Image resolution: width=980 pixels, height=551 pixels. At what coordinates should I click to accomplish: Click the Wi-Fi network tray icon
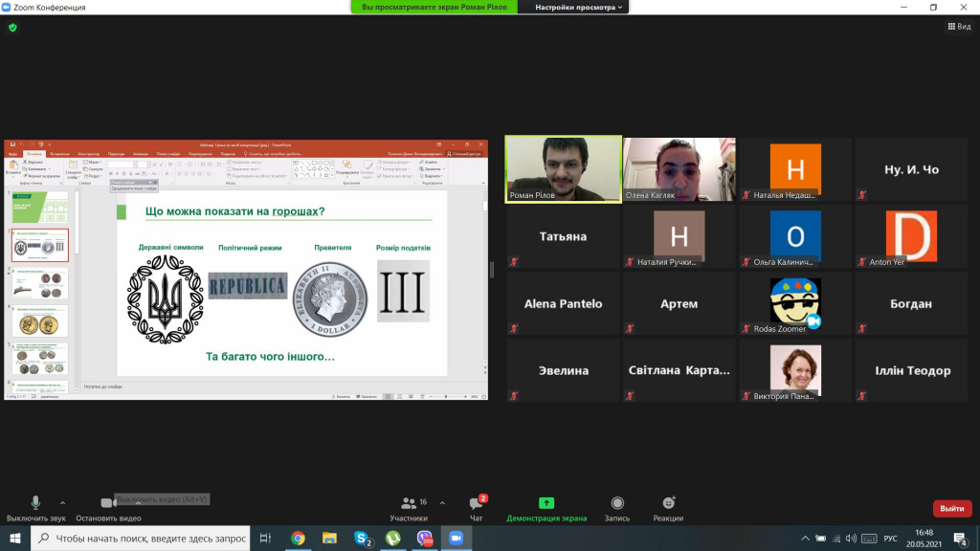coord(836,539)
